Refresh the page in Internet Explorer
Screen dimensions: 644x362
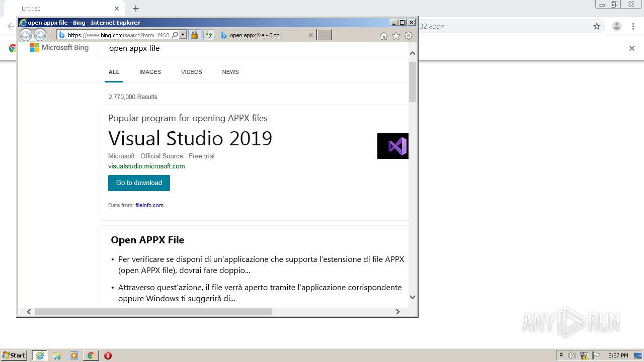[208, 35]
